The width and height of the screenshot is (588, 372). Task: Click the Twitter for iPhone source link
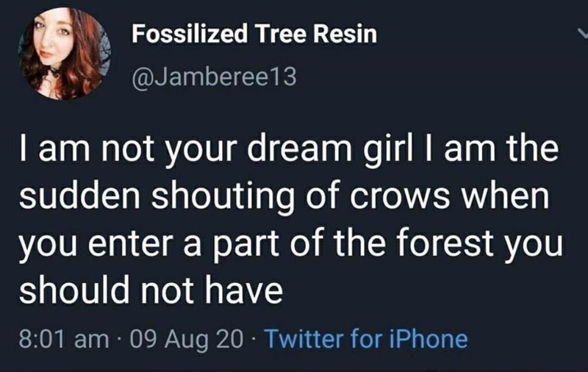[x=365, y=339]
